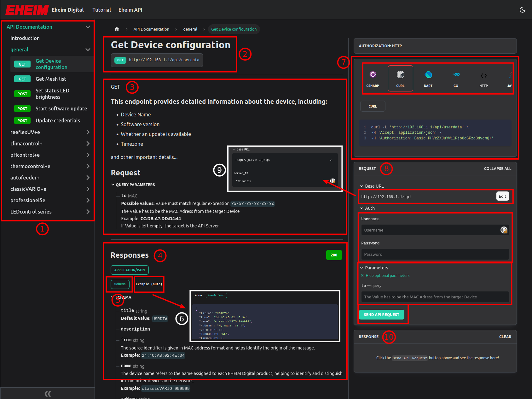This screenshot has height=399, width=532.
Task: Select the GO language icon
Action: coord(456,79)
